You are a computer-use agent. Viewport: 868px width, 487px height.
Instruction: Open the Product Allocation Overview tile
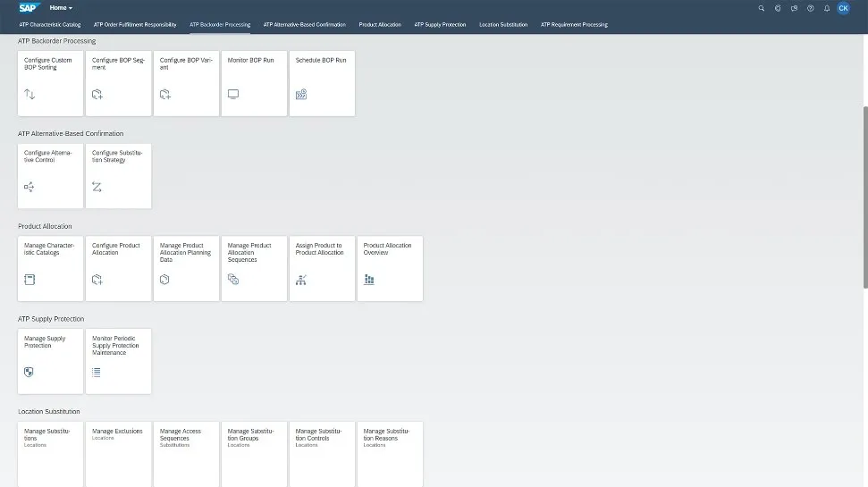pos(390,268)
